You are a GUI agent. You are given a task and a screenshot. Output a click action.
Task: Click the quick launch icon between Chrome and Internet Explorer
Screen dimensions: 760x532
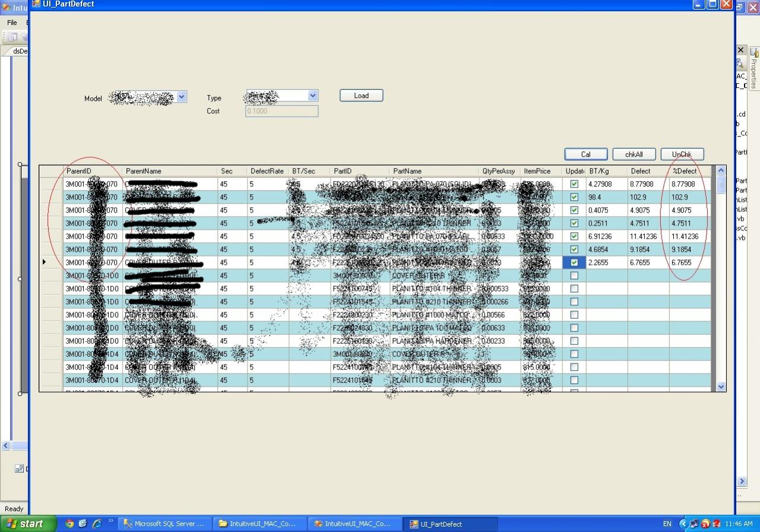tap(83, 524)
